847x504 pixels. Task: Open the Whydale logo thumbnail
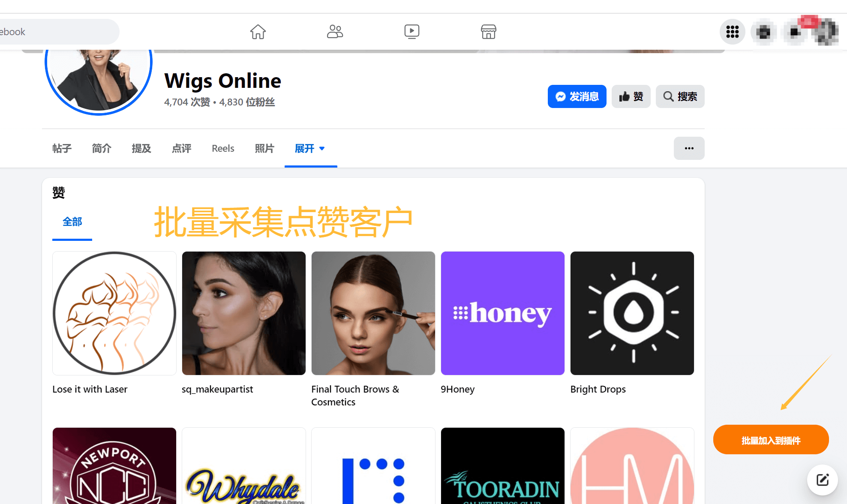click(x=244, y=466)
